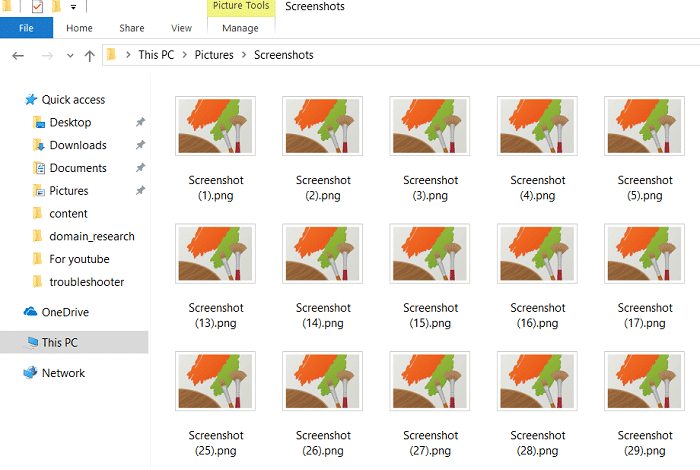This screenshot has height=470, width=700.
Task: Click the forward navigation arrow
Action: (47, 56)
